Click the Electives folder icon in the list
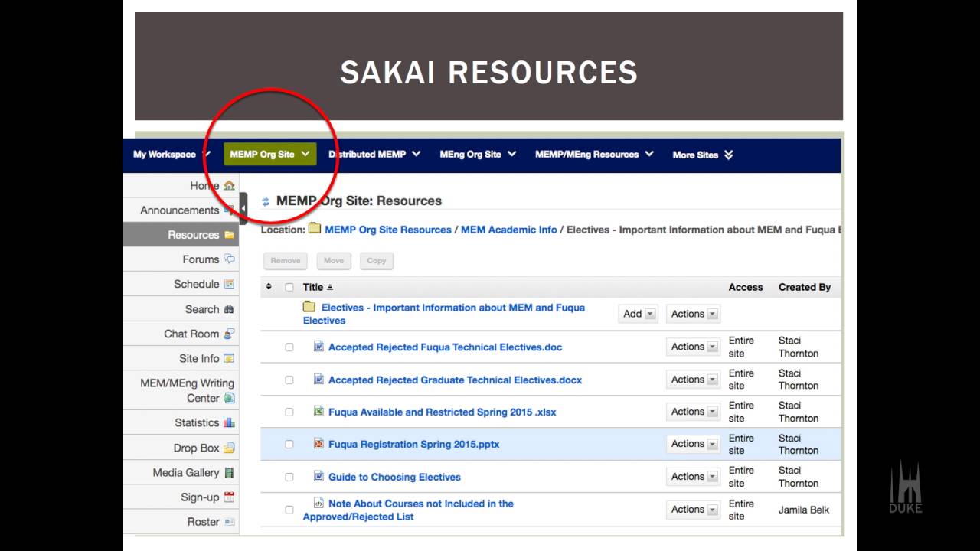The width and height of the screenshot is (980, 551). click(309, 307)
